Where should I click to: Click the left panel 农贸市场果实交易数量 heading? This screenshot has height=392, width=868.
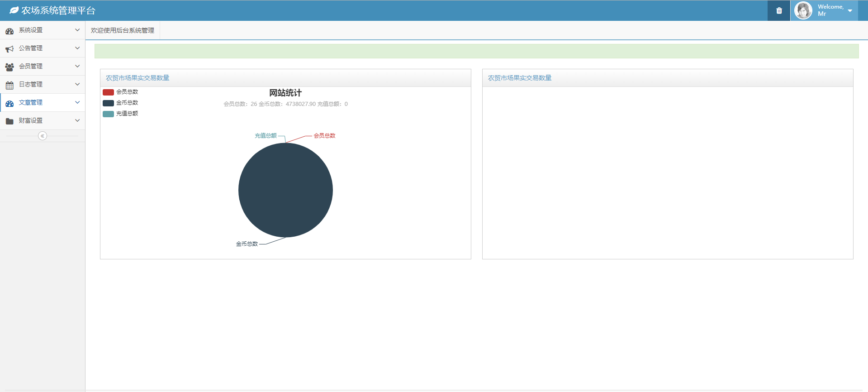click(x=138, y=78)
